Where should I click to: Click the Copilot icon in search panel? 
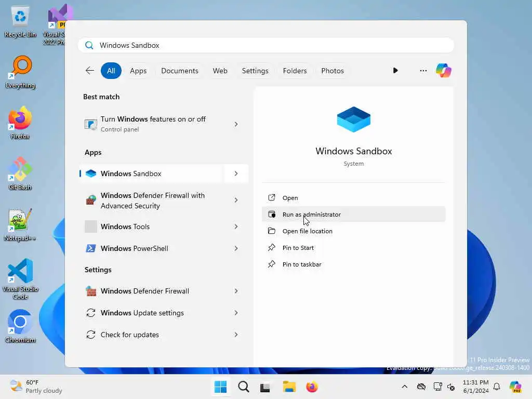coord(444,71)
